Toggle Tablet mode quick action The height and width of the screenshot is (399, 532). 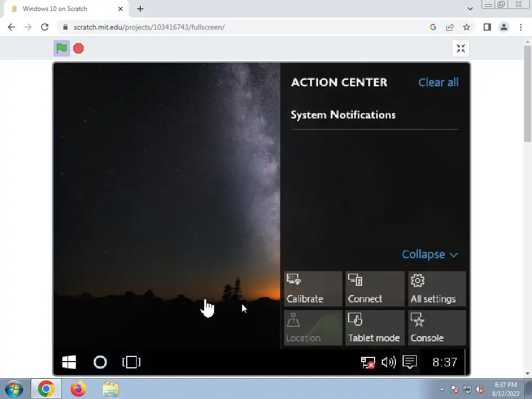click(x=375, y=328)
